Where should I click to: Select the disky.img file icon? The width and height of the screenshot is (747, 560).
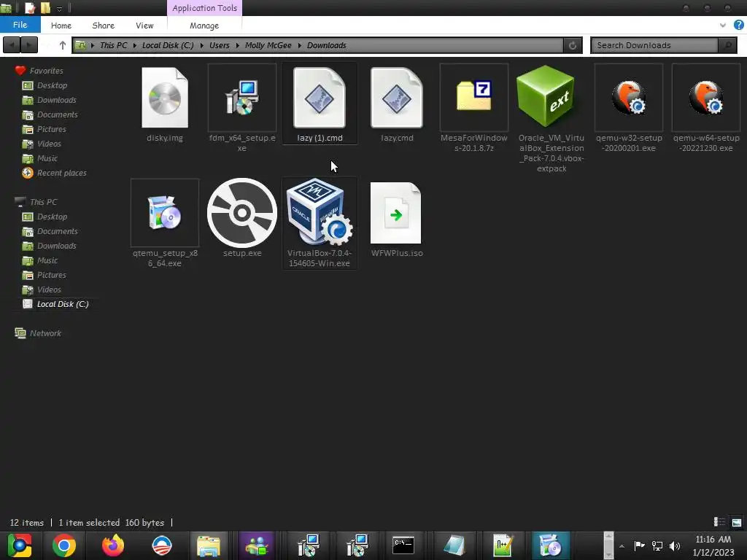tap(165, 98)
